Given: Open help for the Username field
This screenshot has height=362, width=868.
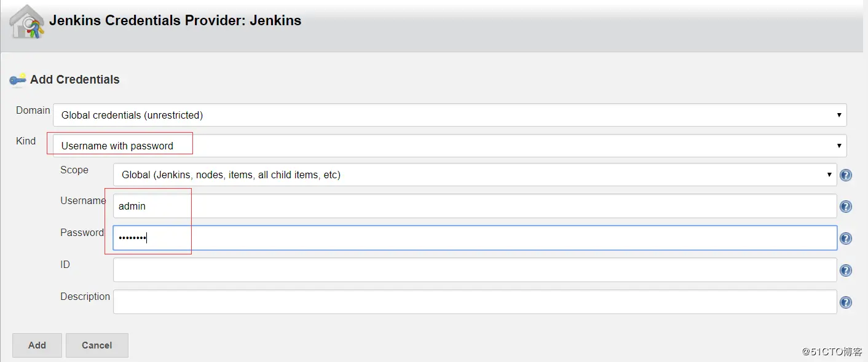Looking at the screenshot, I should [846, 207].
